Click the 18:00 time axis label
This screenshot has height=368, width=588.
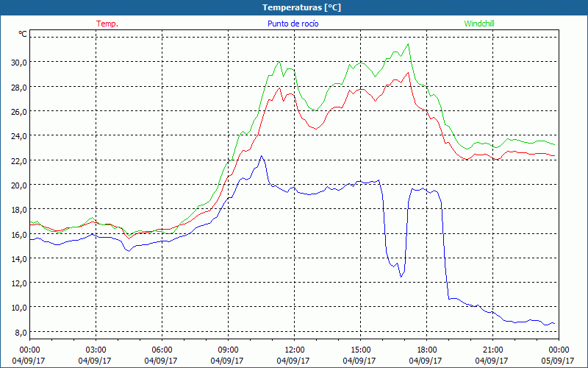pos(426,350)
